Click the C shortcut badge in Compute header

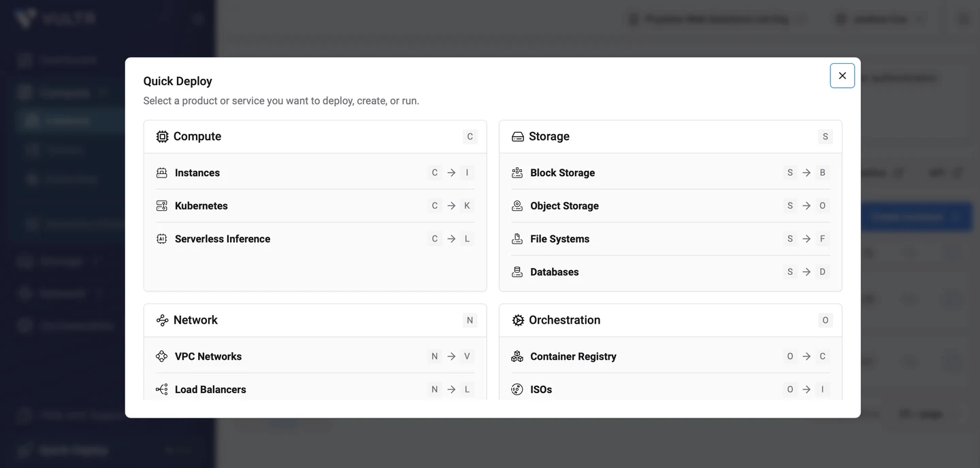(470, 137)
